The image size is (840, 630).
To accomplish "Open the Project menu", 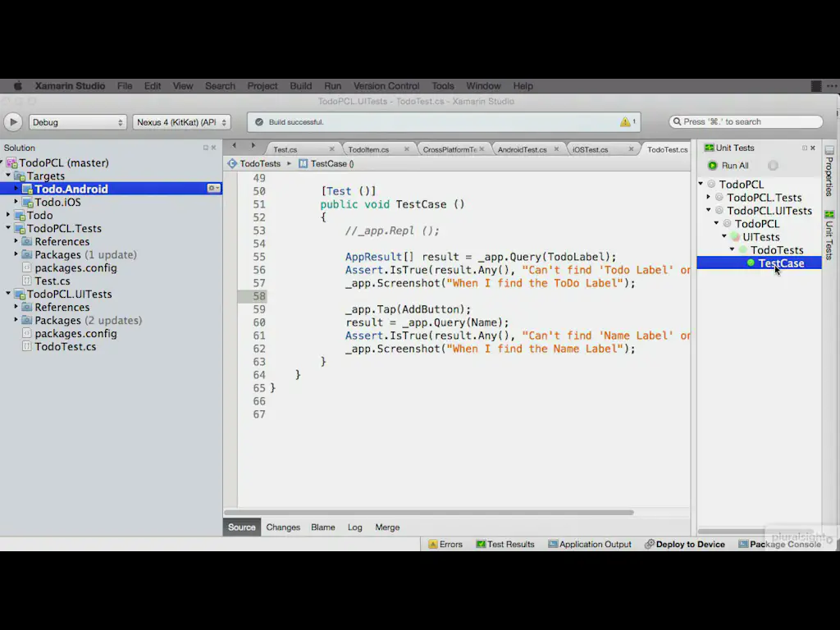I will tap(262, 85).
